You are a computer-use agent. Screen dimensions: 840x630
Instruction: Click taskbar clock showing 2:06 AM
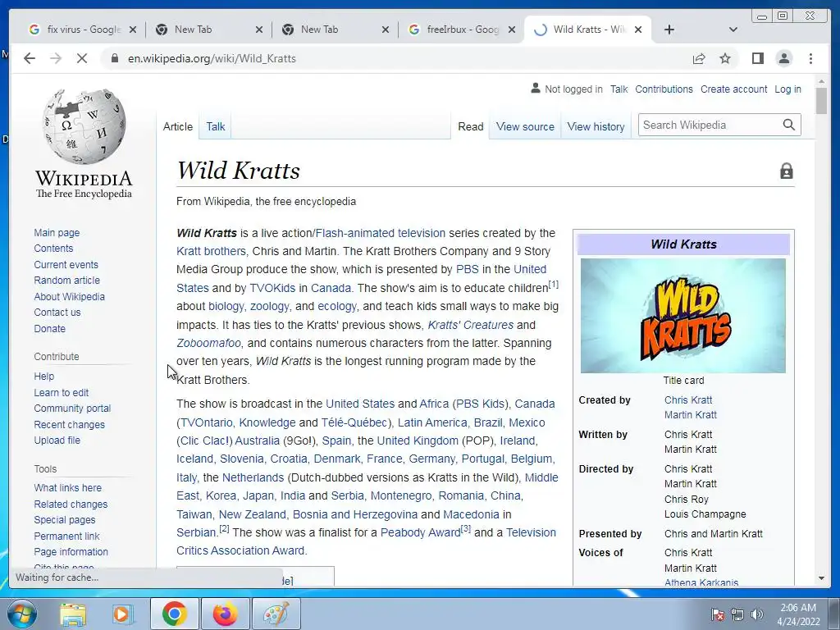point(798,614)
